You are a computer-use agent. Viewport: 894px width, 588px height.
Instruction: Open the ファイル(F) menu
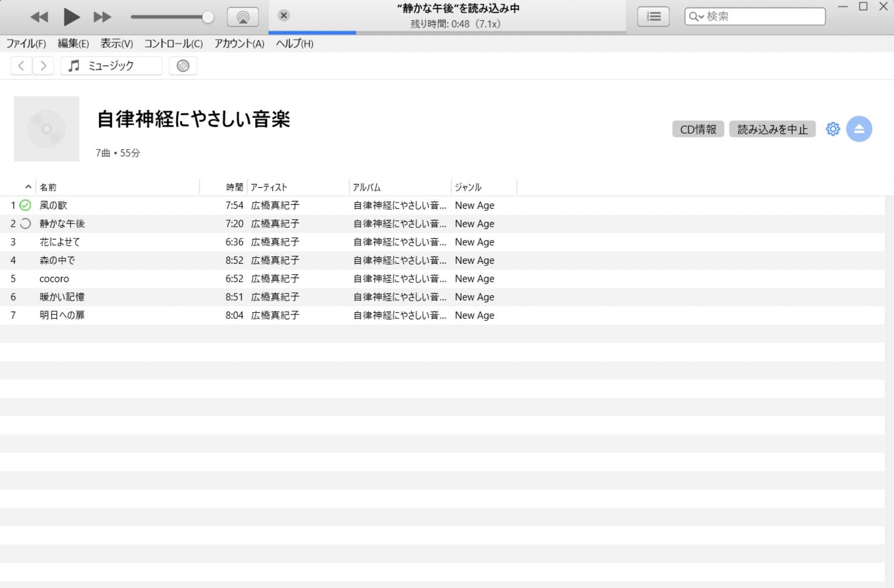pos(26,43)
